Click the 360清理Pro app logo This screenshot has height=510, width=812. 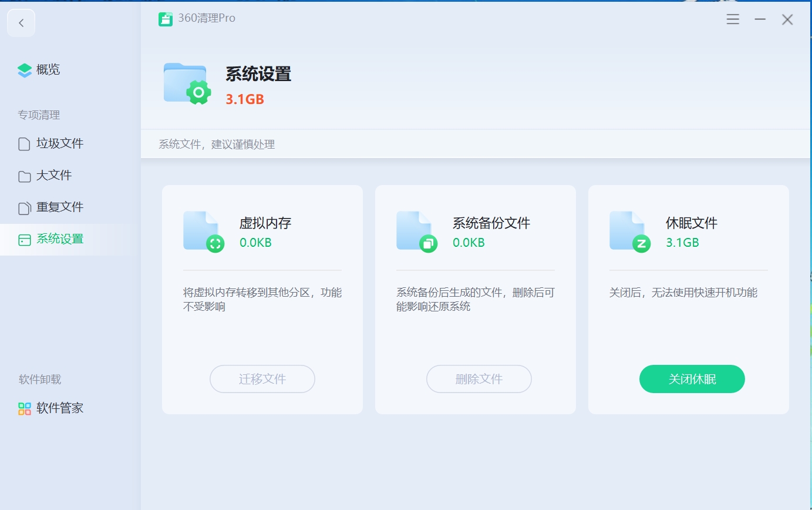(166, 19)
